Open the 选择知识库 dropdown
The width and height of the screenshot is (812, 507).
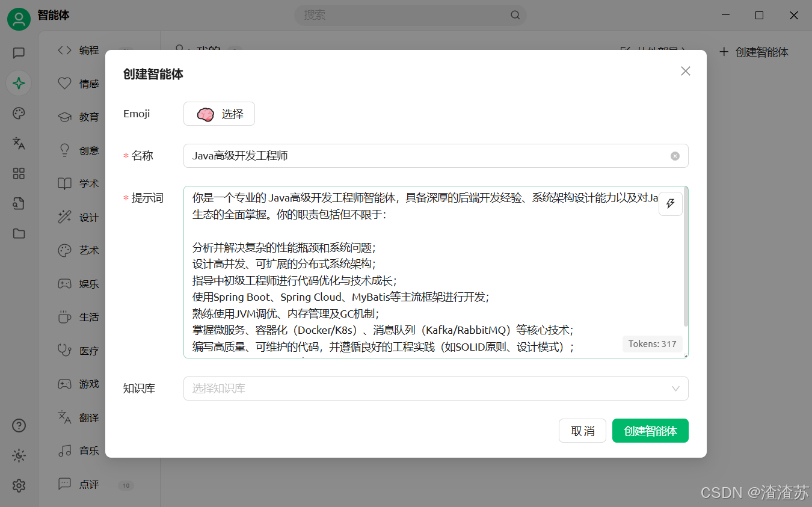[435, 389]
